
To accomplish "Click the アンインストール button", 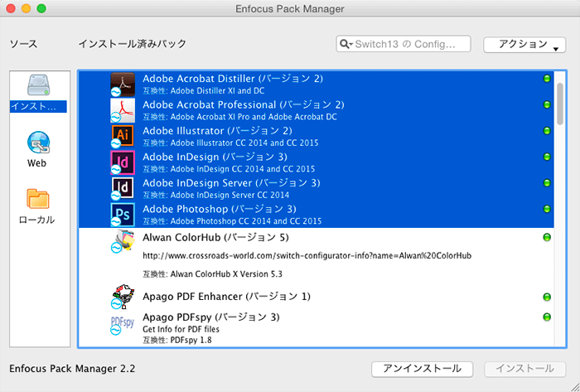I will (x=422, y=369).
